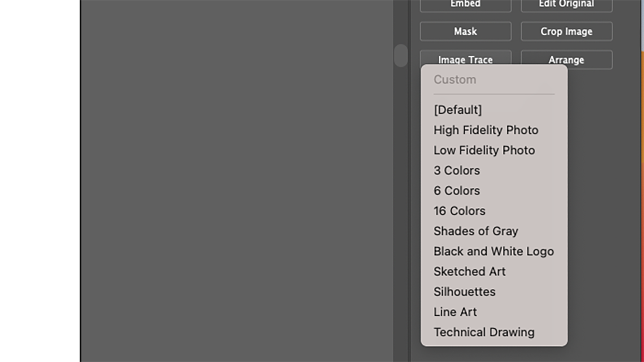Choose Shades of Gray preset

coord(475,231)
